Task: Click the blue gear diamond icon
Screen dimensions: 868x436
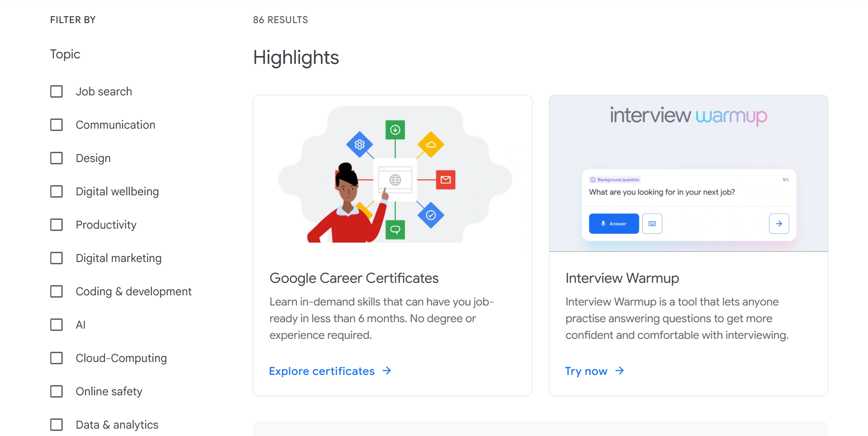Action: (360, 144)
